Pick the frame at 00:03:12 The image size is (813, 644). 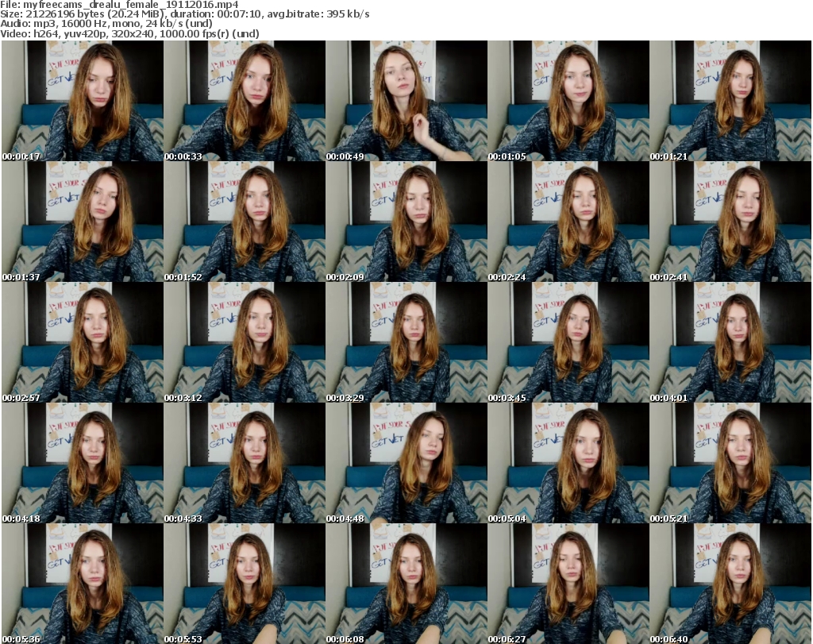[x=245, y=342]
